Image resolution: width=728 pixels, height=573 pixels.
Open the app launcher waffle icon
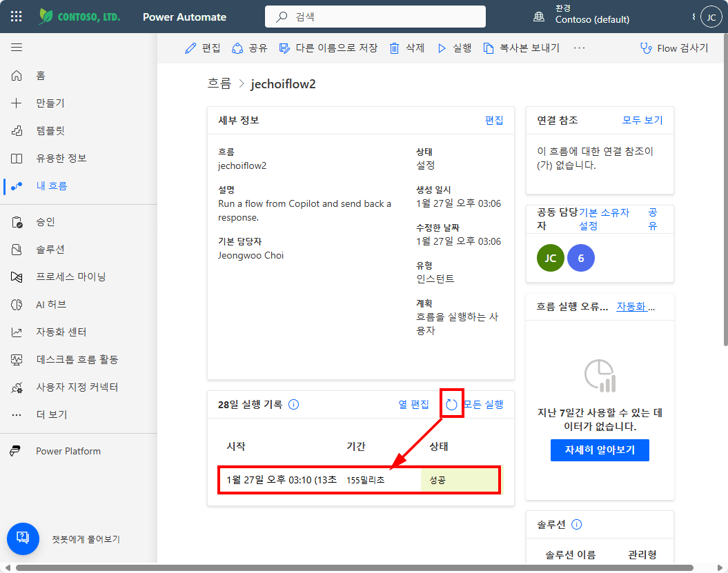[17, 17]
